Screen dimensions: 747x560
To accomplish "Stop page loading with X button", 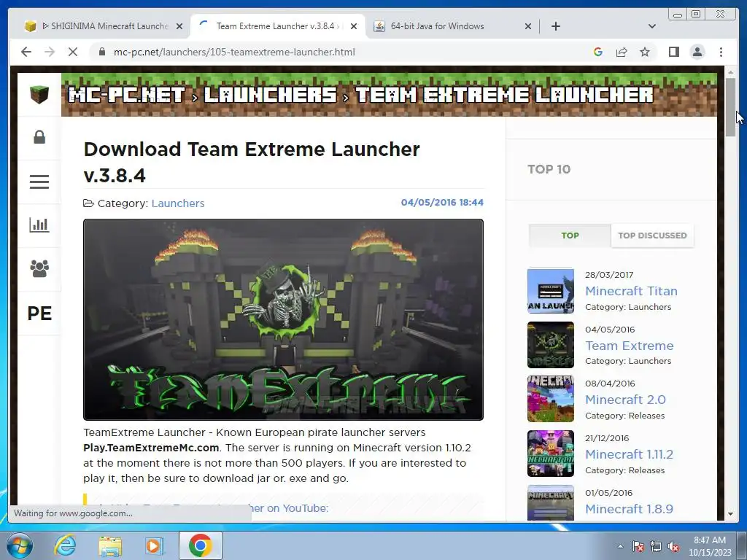I will click(73, 52).
